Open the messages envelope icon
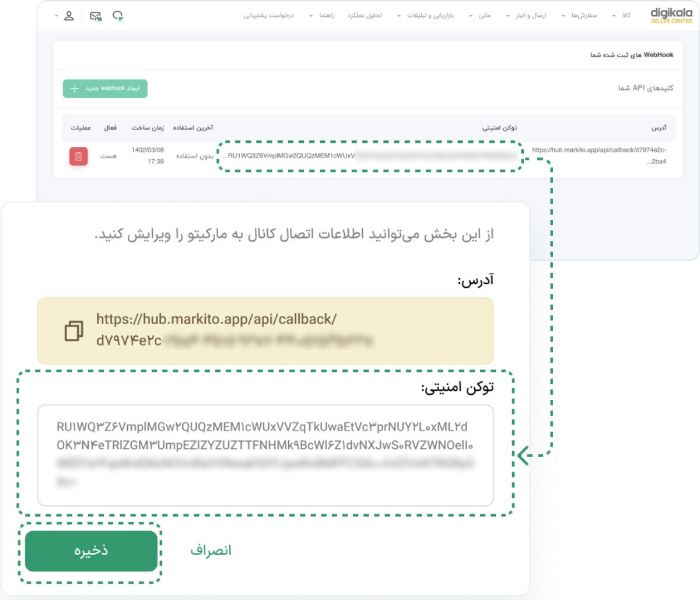This screenshot has width=700, height=600. 96,16
